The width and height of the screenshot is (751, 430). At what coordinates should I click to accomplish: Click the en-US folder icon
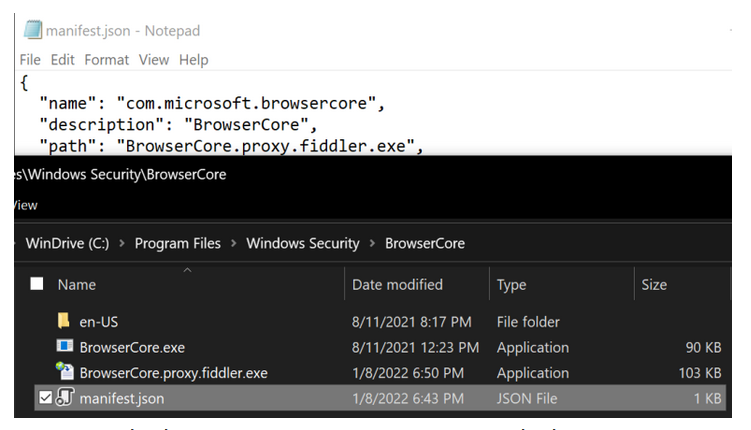click(x=64, y=322)
